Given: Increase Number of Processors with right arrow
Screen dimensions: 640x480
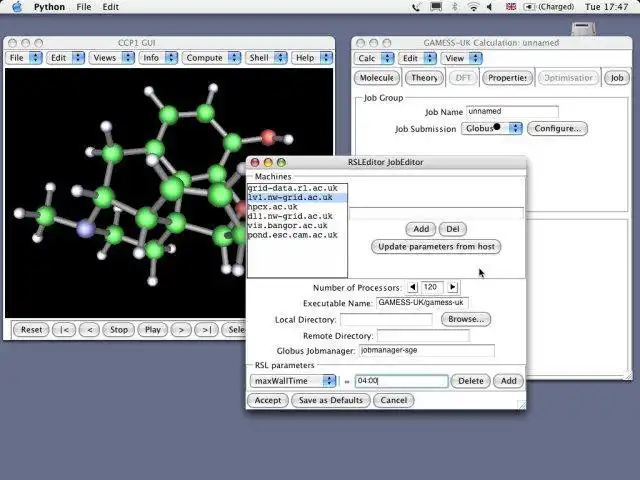Looking at the screenshot, I should point(452,287).
